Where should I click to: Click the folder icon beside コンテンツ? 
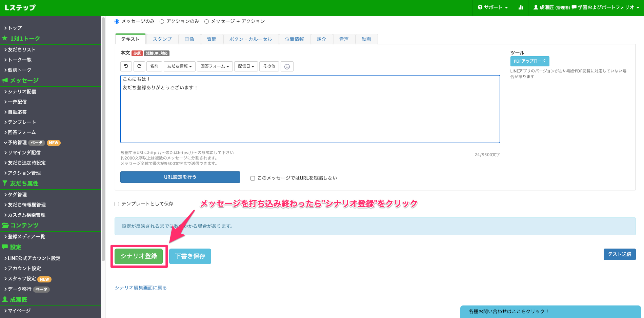pos(5,225)
